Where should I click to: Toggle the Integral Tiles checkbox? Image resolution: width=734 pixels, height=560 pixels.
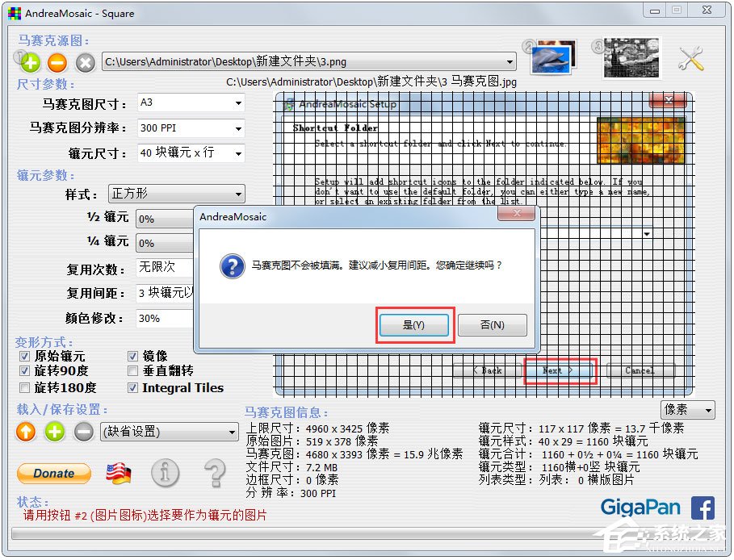133,388
